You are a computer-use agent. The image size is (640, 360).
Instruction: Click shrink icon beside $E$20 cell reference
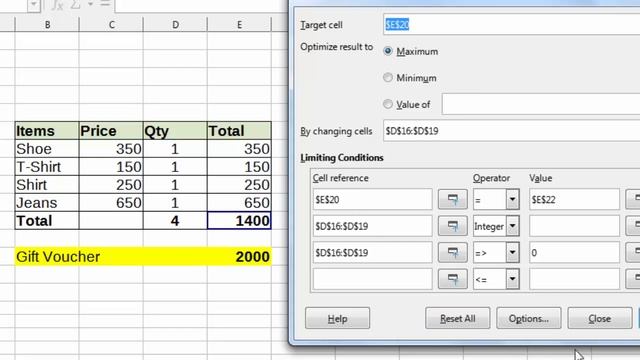[453, 200]
